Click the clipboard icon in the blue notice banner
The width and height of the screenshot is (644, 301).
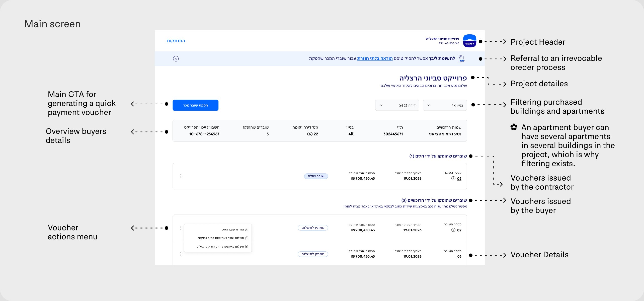(x=461, y=59)
